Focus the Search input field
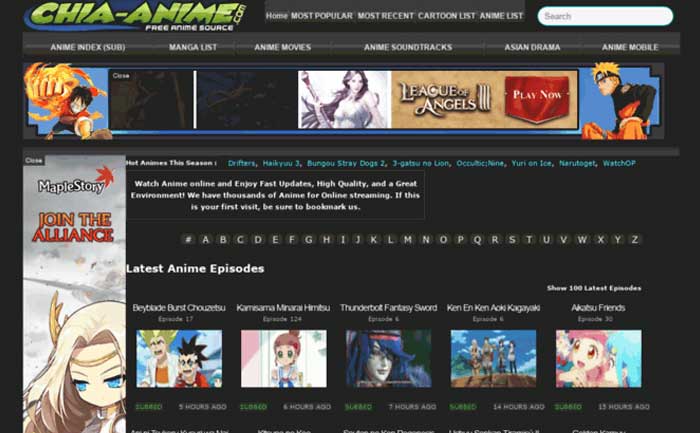This screenshot has height=433, width=700. click(605, 16)
